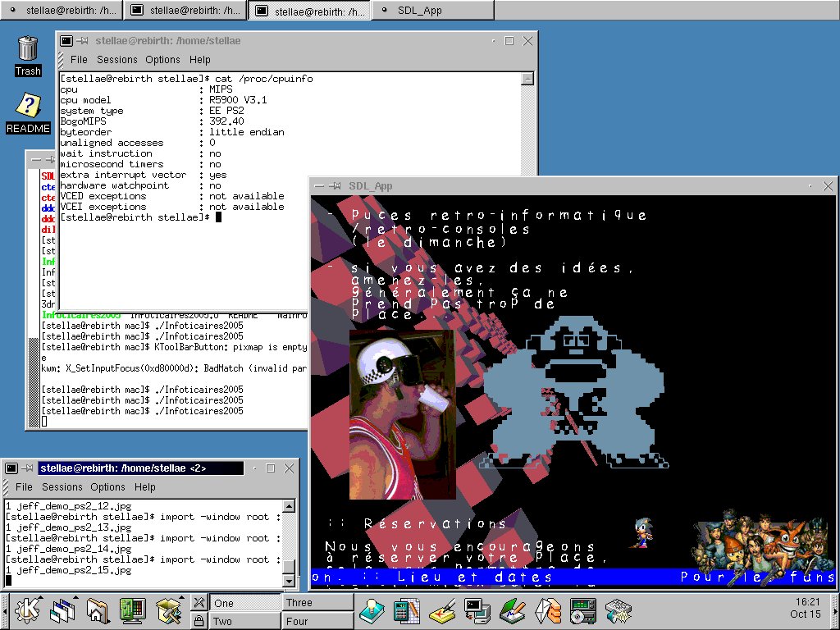The image size is (840, 630).
Task: Click the 'cat /proc/cpuinfo' command line
Action: point(263,79)
